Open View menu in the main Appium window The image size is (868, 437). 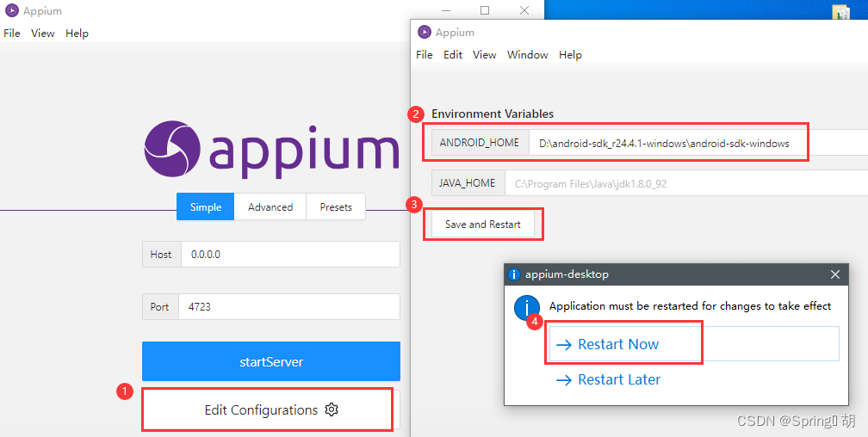coord(43,34)
